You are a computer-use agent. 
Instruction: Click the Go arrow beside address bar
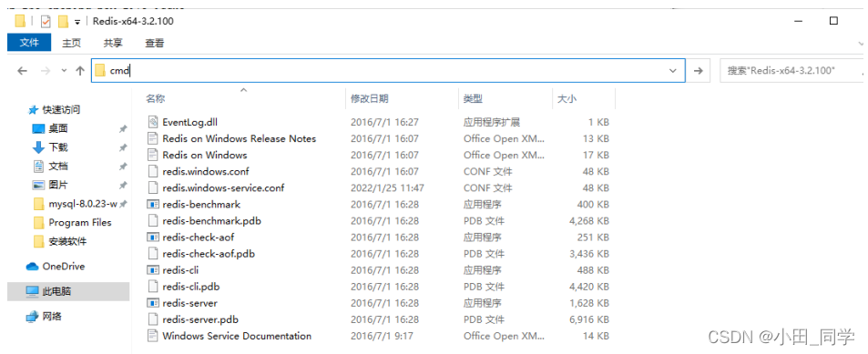coord(699,71)
